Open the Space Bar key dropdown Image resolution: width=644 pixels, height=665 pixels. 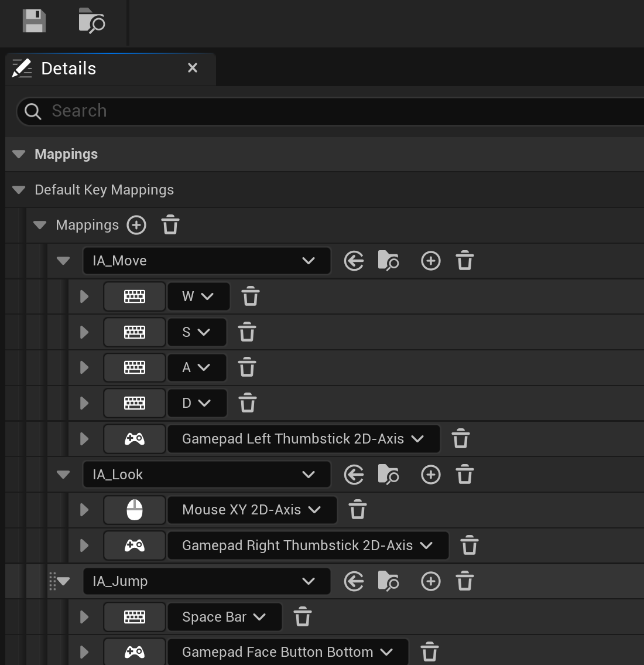pos(225,617)
